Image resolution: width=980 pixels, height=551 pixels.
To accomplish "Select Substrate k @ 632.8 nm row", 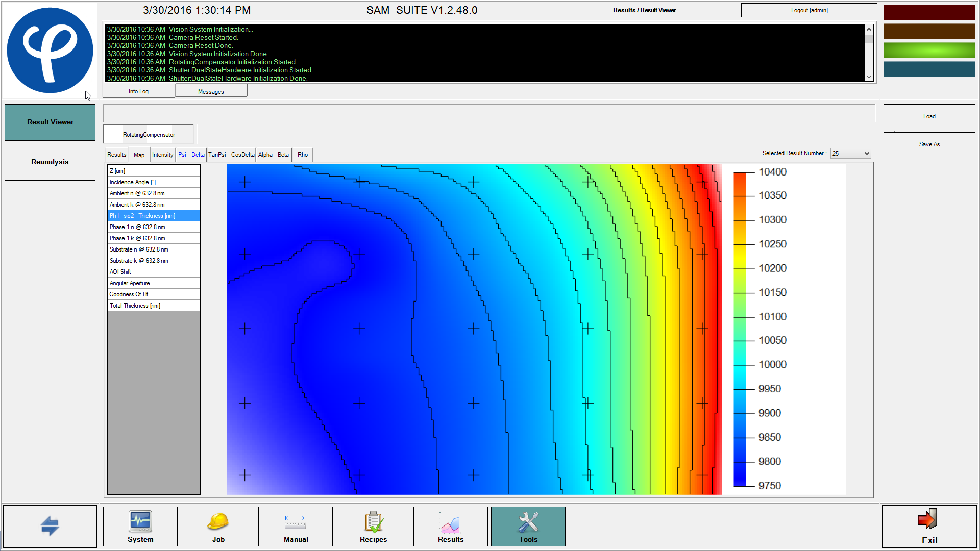I will tap(154, 261).
